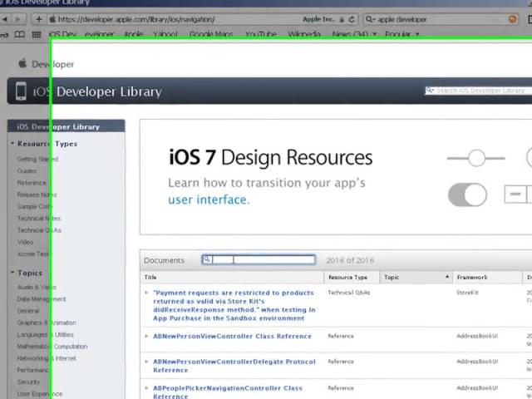
Task: Open the YouTube bookmark
Action: coord(260,34)
